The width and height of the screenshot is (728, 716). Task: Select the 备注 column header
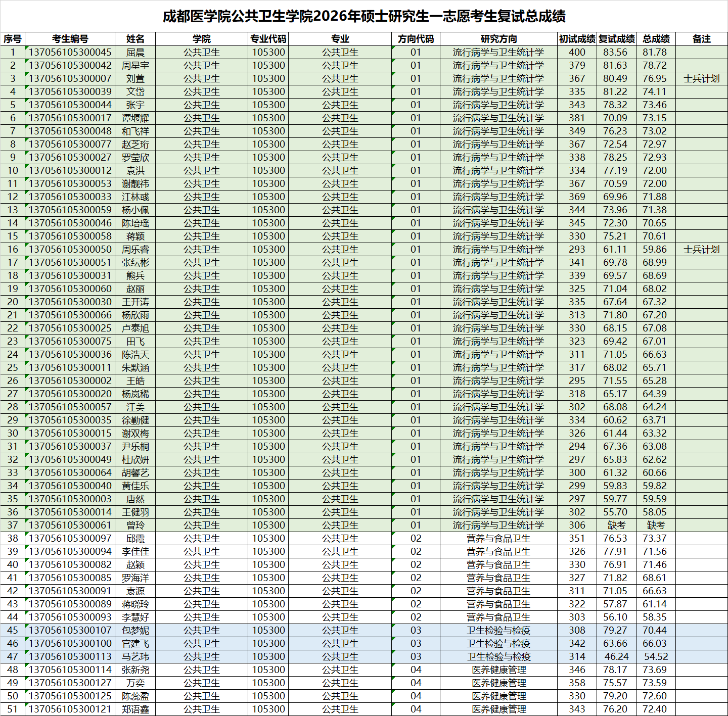pyautogui.click(x=701, y=39)
